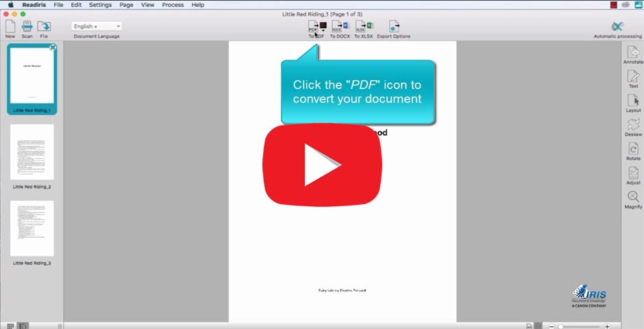The height and width of the screenshot is (329, 644).
Task: Open the Apple menu
Action: 11,5
